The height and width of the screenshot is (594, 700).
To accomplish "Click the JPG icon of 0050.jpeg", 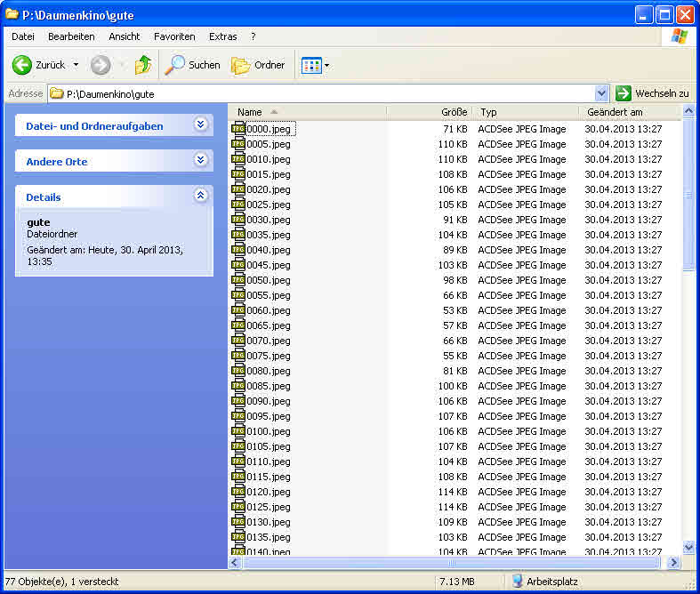I will click(238, 280).
